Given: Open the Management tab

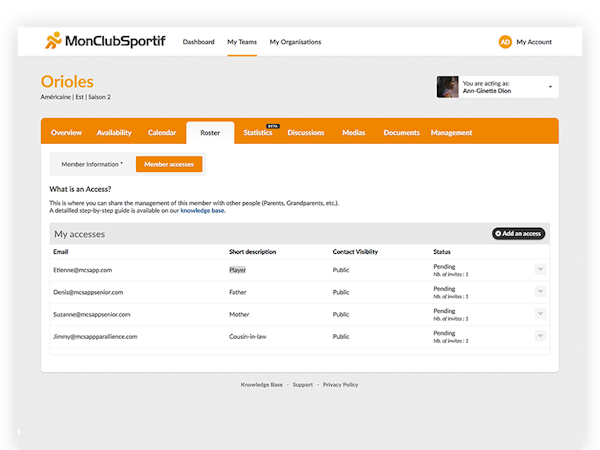Looking at the screenshot, I should point(451,132).
